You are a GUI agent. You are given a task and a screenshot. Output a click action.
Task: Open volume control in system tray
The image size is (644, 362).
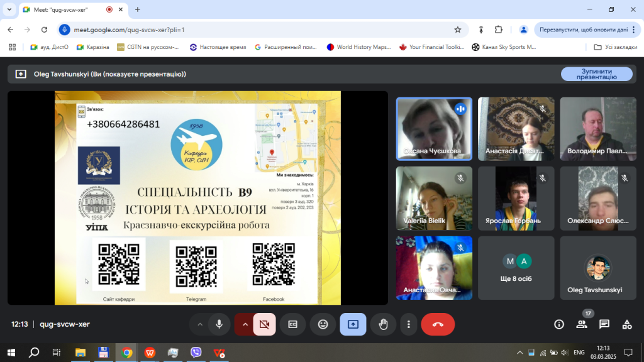[x=565, y=353]
